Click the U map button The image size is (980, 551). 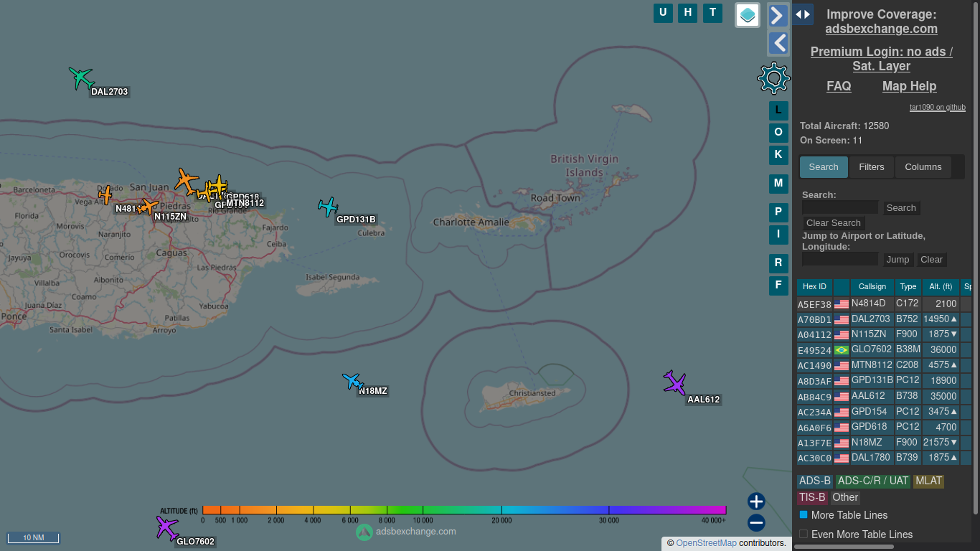(663, 12)
